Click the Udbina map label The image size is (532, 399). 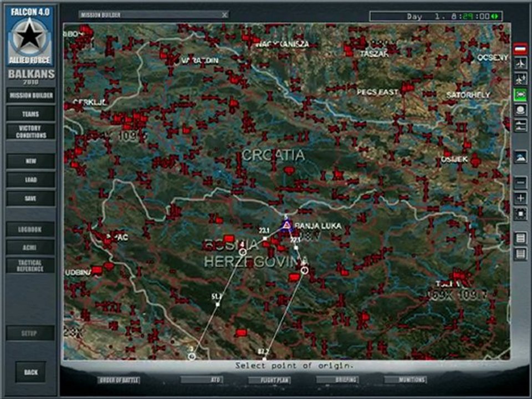click(78, 273)
